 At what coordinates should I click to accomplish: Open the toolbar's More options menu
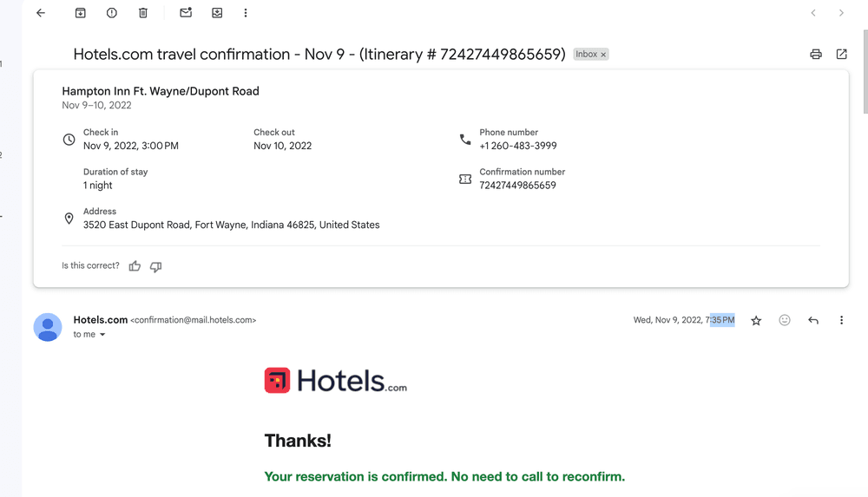246,13
